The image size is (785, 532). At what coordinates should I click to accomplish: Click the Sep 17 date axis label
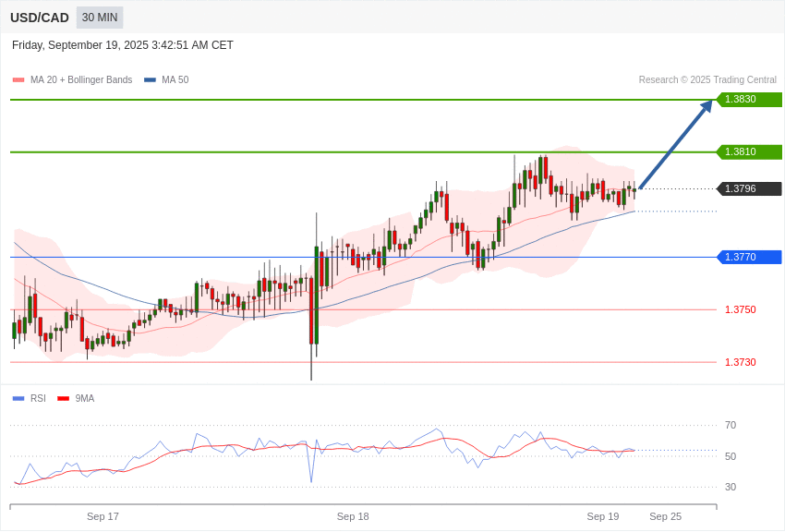click(103, 516)
